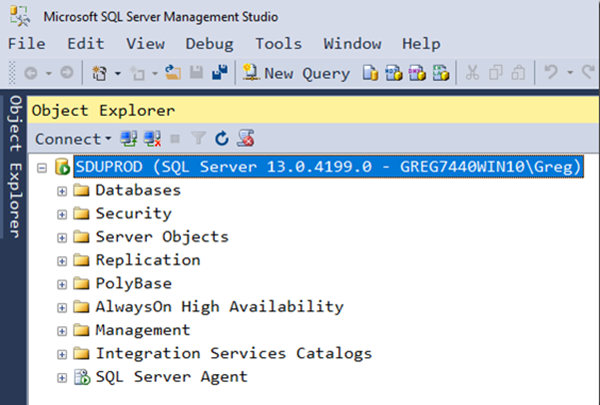Open the File menu

tap(27, 44)
